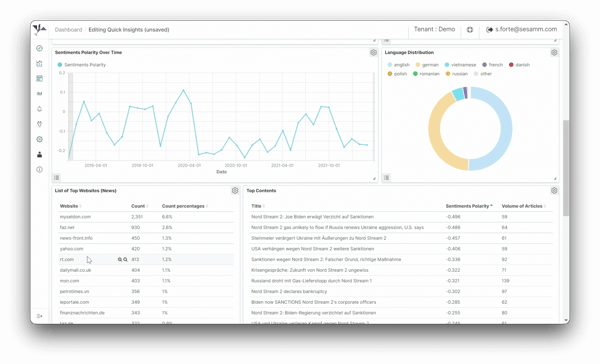Click the info icon in the sidebar

[39, 170]
